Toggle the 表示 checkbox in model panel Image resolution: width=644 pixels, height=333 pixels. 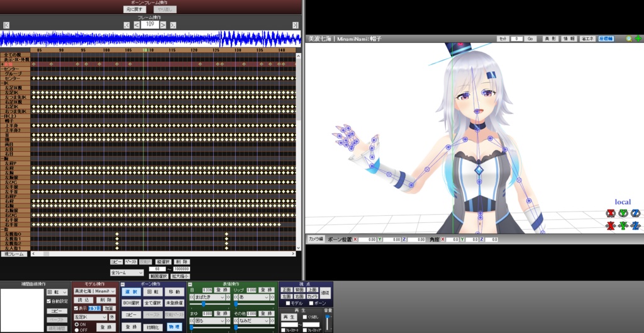[75, 308]
